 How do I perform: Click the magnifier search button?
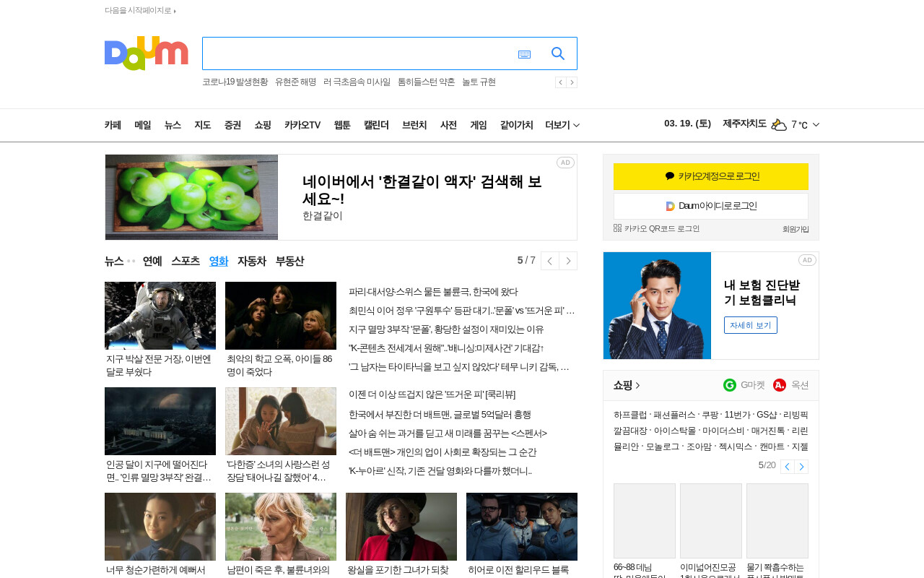[558, 53]
